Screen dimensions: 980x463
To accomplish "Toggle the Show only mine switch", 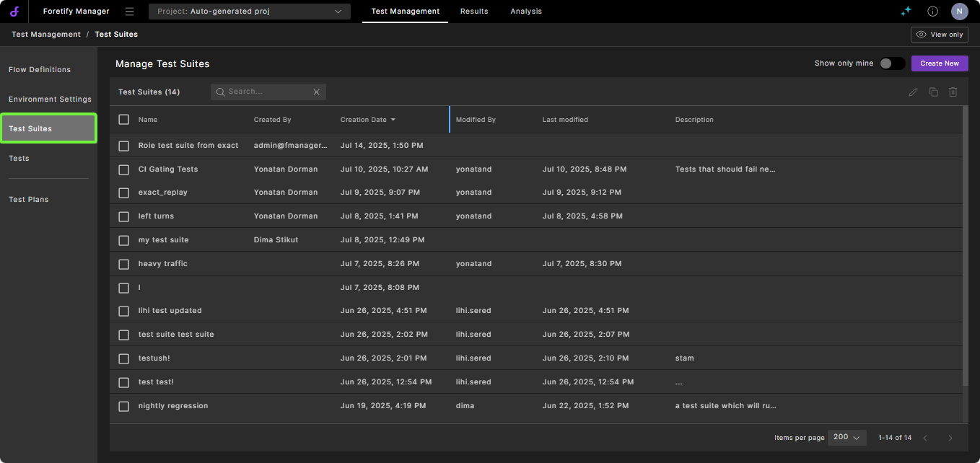I will tap(892, 63).
